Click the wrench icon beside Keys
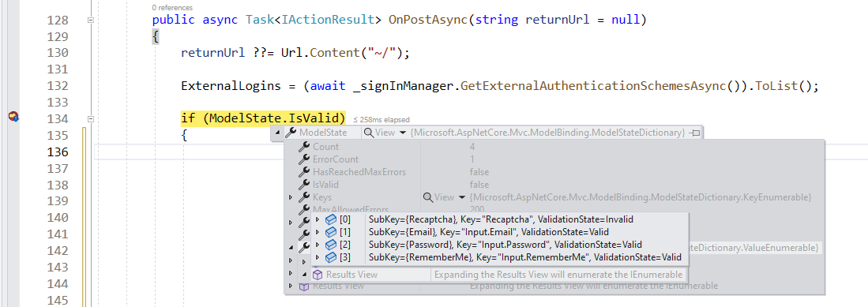868x307 pixels. pyautogui.click(x=304, y=197)
